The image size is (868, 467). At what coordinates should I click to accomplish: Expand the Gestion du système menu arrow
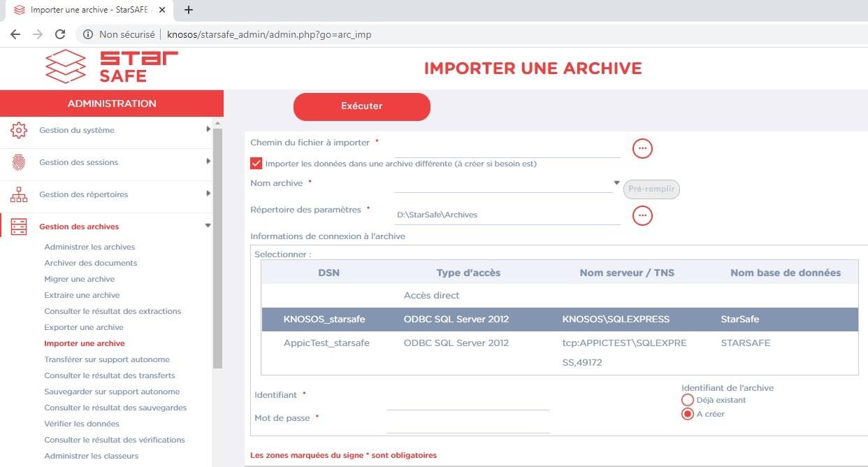coord(208,129)
